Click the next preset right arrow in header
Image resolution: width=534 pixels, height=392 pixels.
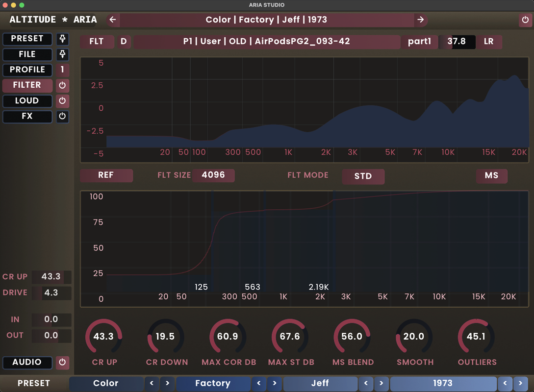[421, 20]
